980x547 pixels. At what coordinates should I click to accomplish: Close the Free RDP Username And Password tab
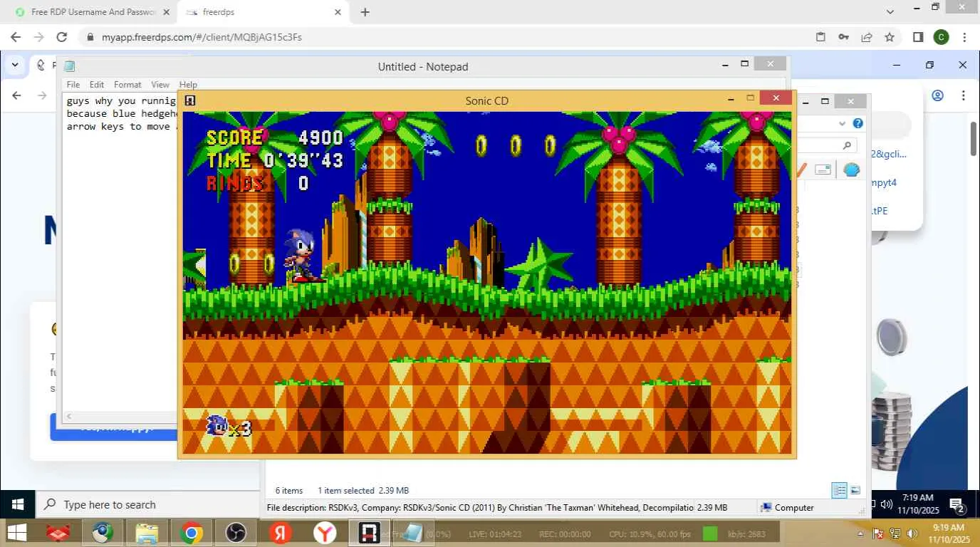(x=167, y=12)
